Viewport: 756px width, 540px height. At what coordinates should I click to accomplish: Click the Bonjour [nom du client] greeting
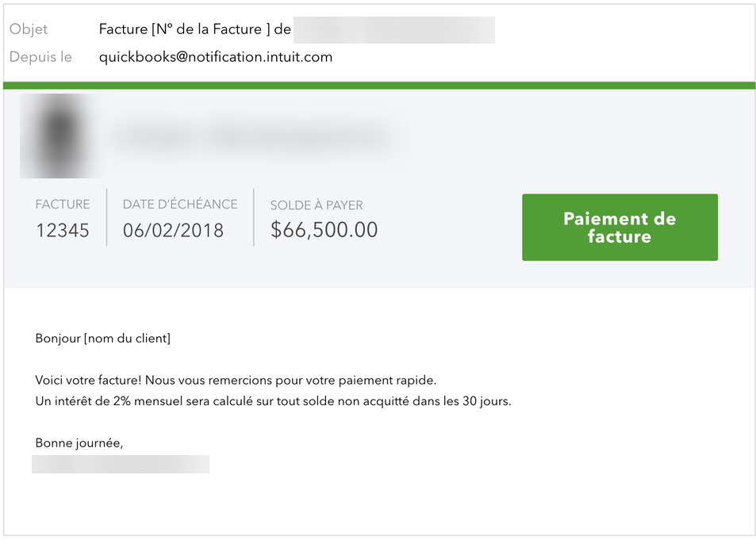point(103,339)
